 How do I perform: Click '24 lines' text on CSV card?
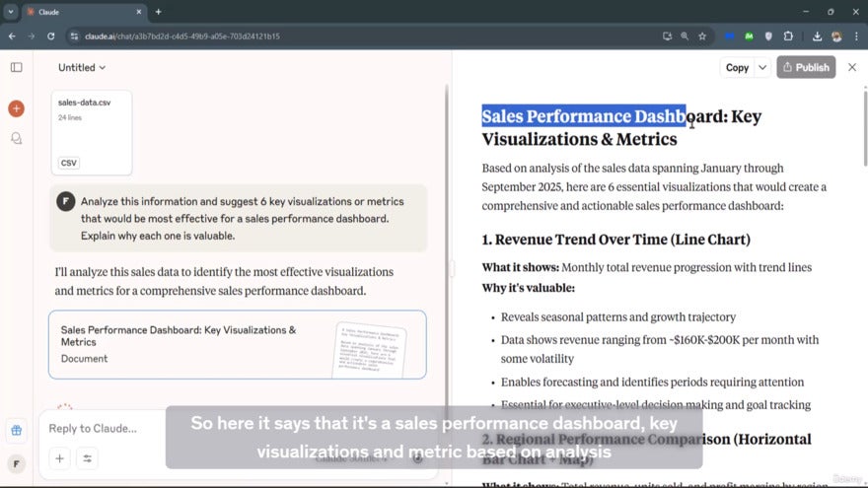pyautogui.click(x=70, y=118)
